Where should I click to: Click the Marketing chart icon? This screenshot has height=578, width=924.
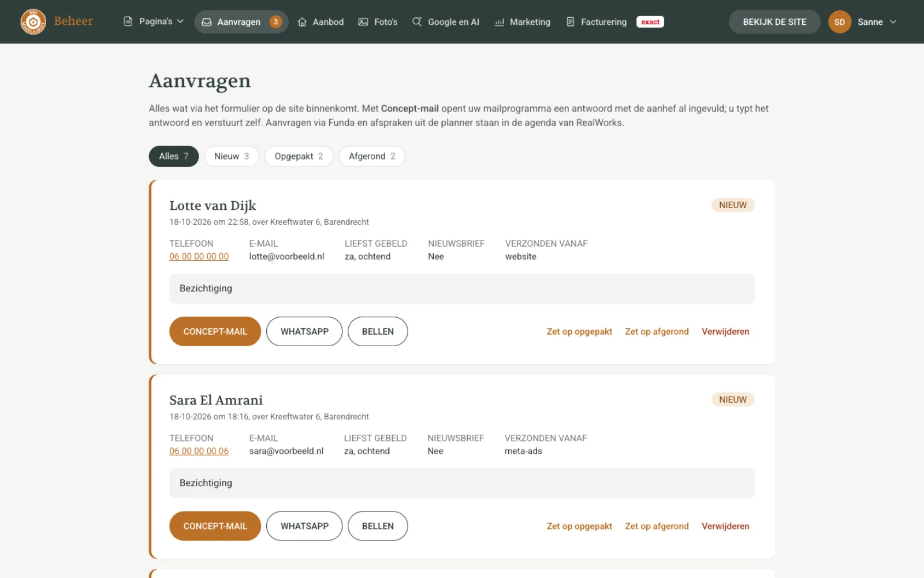tap(500, 22)
